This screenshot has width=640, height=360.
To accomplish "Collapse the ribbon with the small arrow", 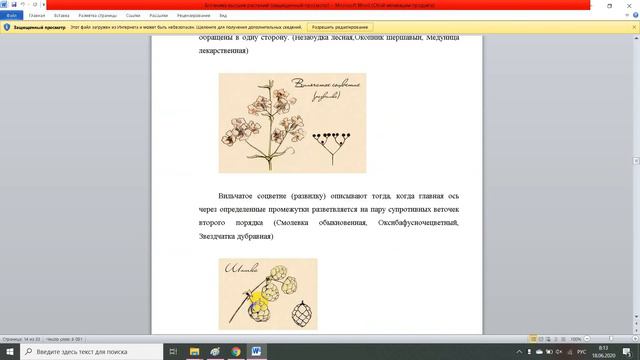I will click(x=627, y=15).
